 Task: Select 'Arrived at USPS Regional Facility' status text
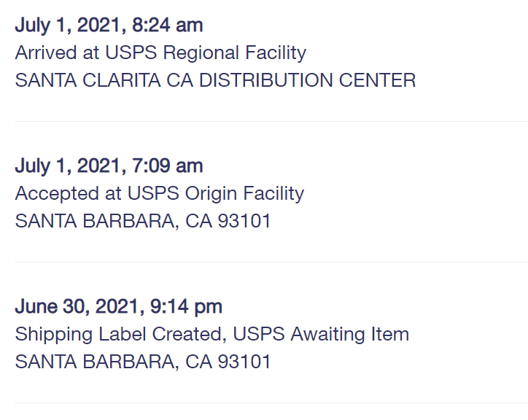click(160, 53)
